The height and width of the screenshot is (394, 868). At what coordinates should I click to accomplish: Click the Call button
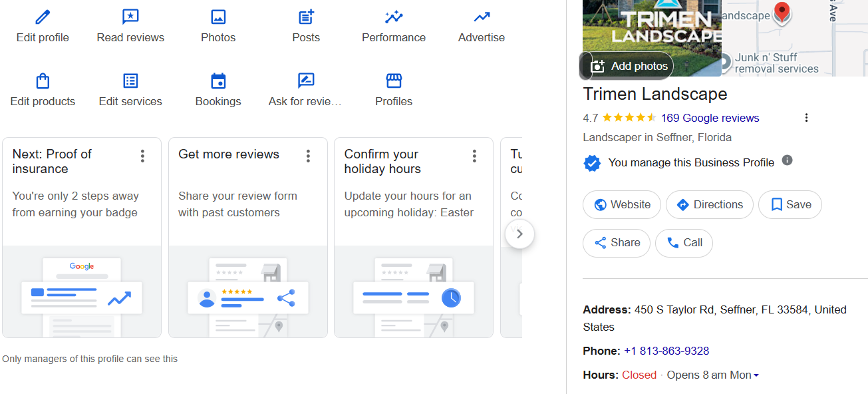point(684,243)
